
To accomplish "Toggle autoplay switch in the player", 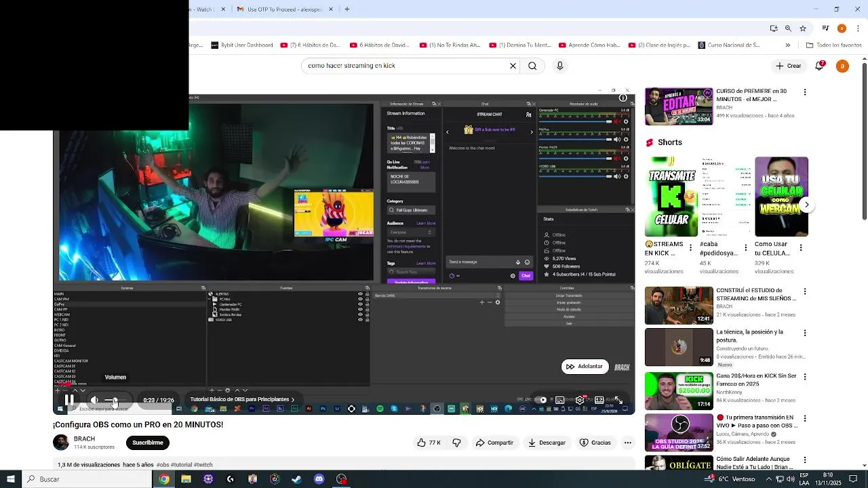I will (x=540, y=400).
